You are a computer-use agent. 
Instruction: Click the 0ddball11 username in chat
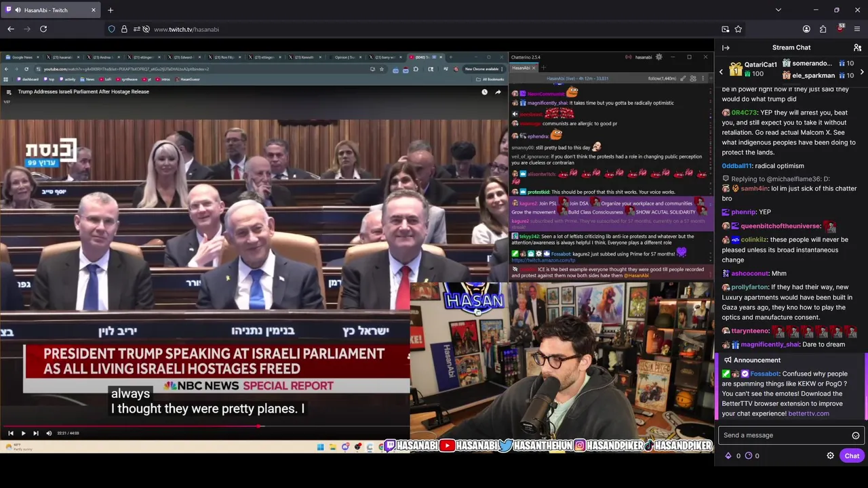pos(737,165)
